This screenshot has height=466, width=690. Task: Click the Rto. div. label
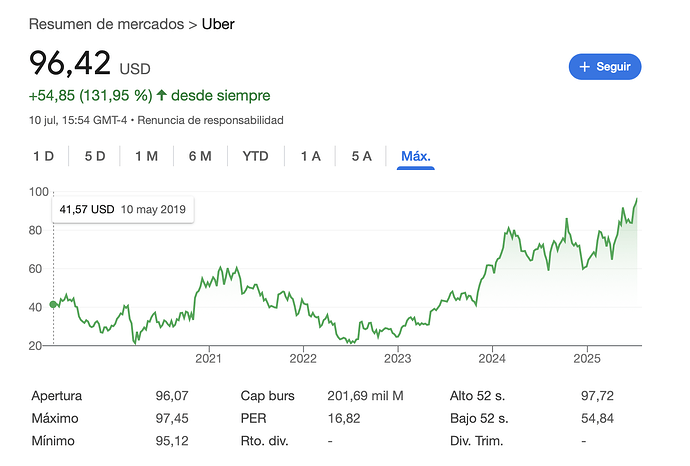coord(264,440)
